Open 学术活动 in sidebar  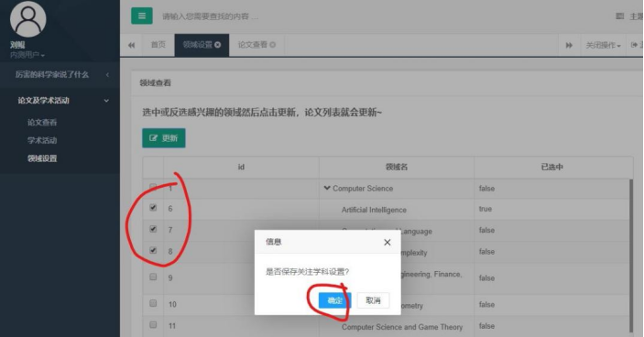[x=42, y=140]
